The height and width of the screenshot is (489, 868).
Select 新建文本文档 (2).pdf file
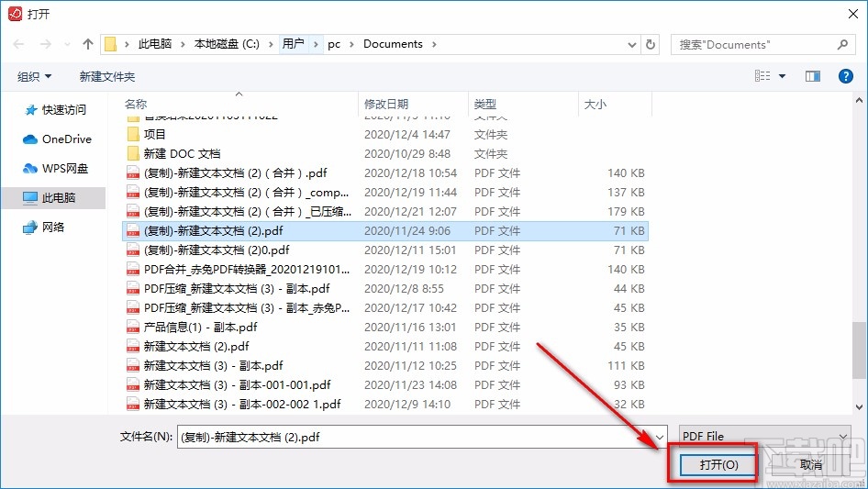384,347
